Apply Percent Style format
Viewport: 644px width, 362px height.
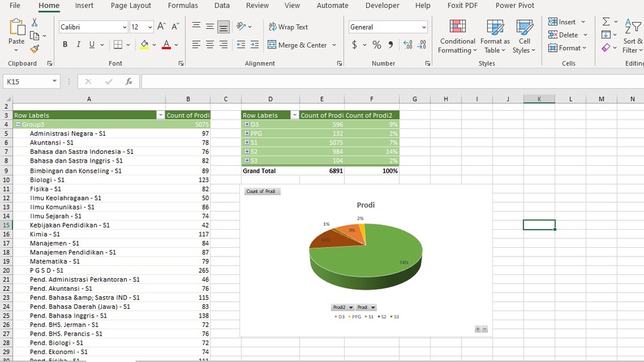pyautogui.click(x=376, y=44)
